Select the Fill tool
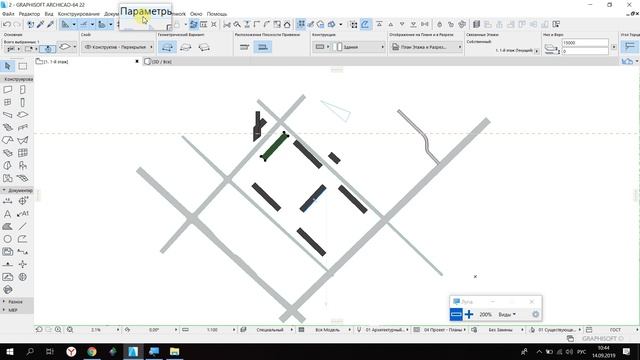Screen dimensions: 640x360 click(7, 226)
